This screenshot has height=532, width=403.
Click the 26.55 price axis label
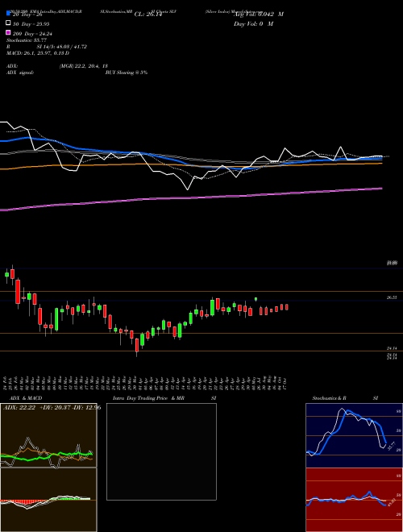coord(392,297)
